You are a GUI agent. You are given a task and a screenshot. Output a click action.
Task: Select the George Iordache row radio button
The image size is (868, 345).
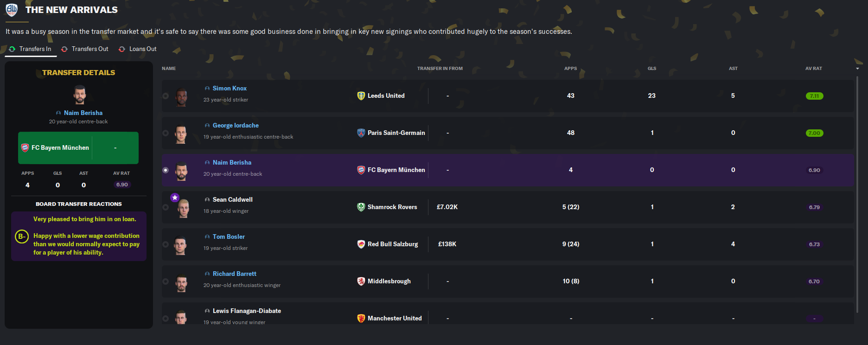(166, 133)
